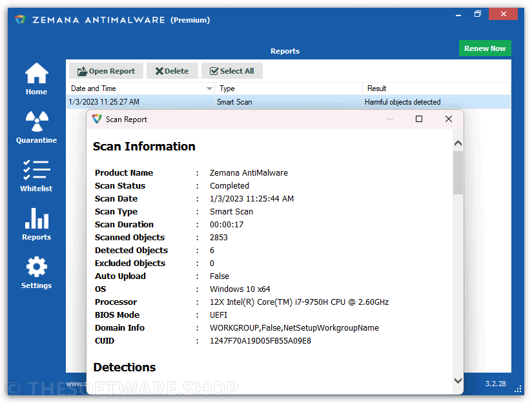532x403 pixels.
Task: Click the Zemana AntiMalware product name value
Action: (249, 173)
